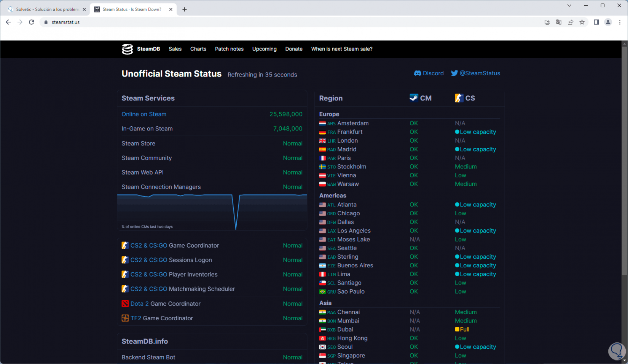
Task: Bookmark this page with the star icon
Action: (x=582, y=22)
